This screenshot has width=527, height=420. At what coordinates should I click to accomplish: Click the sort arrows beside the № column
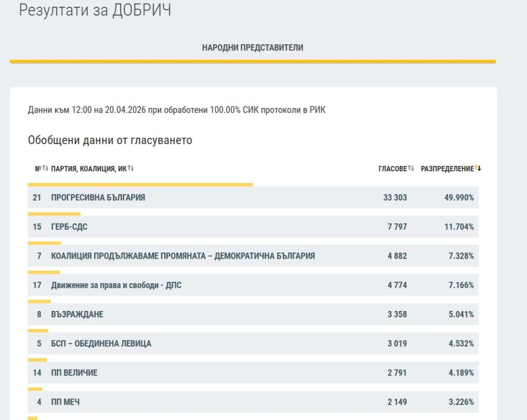pos(45,169)
